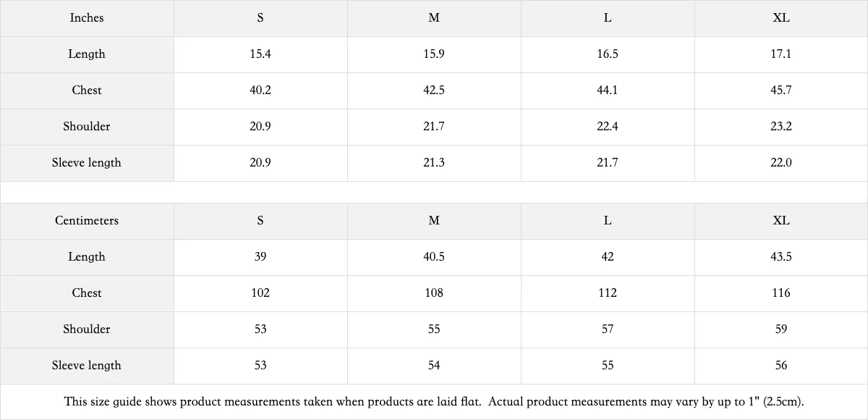
Task: Click the size guide disclaimer text
Action: (x=434, y=401)
